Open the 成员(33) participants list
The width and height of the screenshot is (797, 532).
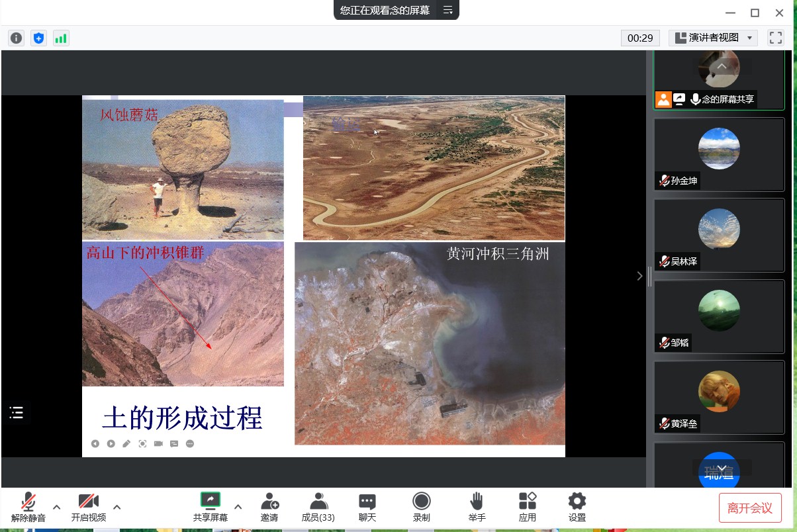point(318,507)
